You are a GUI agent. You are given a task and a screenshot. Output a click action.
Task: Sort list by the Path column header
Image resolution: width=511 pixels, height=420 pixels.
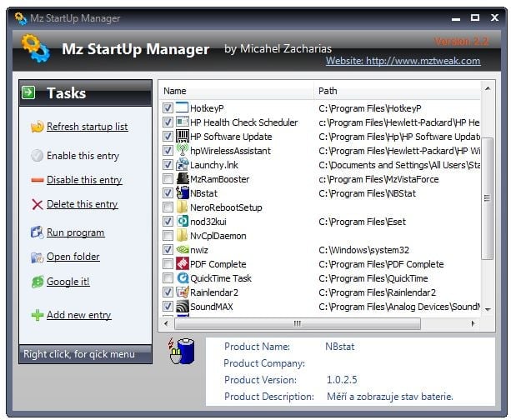click(x=398, y=91)
